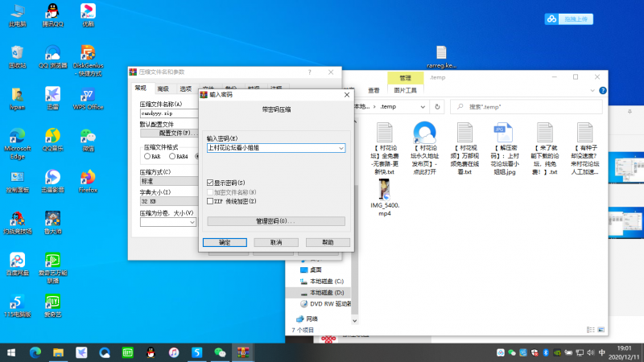Select RAR archive format radio button
This screenshot has width=644, height=362.
click(147, 156)
